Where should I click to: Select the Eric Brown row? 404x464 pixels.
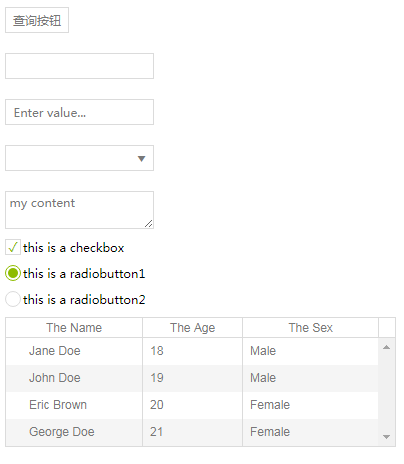point(192,405)
